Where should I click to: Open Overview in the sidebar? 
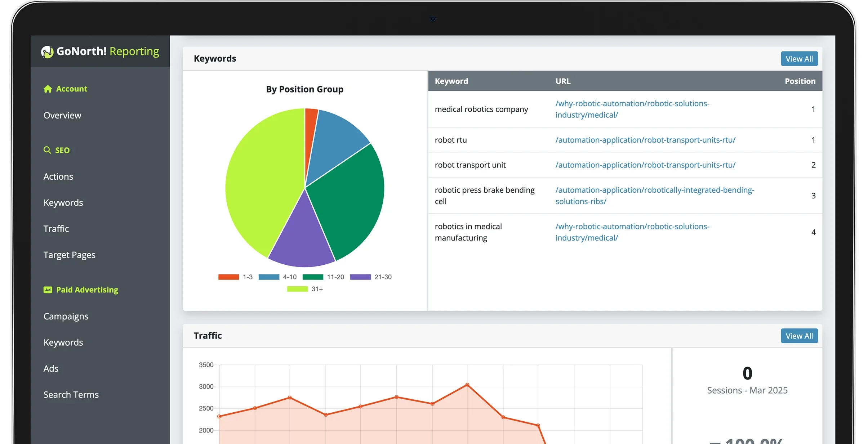[x=62, y=115]
